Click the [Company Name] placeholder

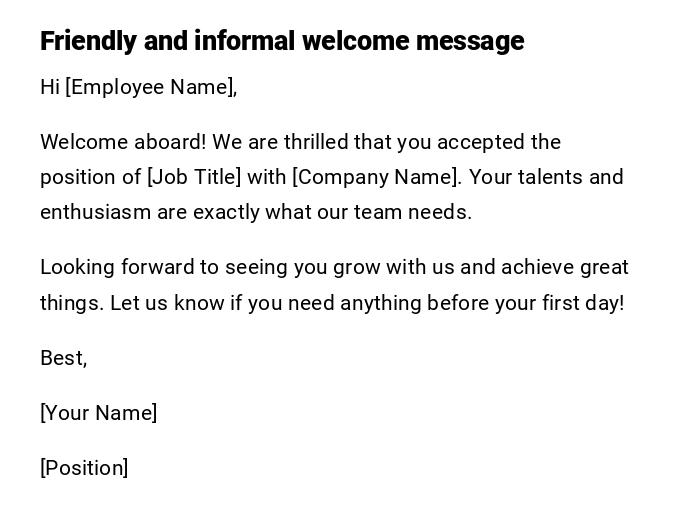pos(377,177)
